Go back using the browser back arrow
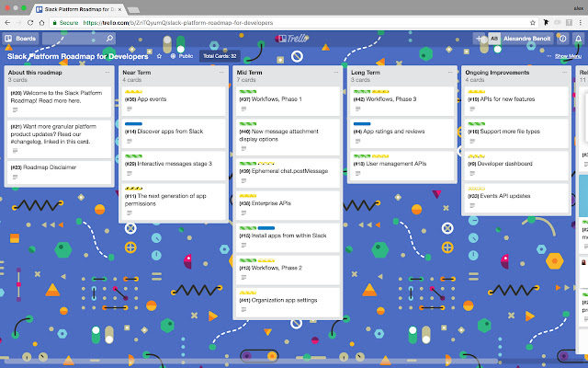Viewport: 588px width, 368px height. 7,22
